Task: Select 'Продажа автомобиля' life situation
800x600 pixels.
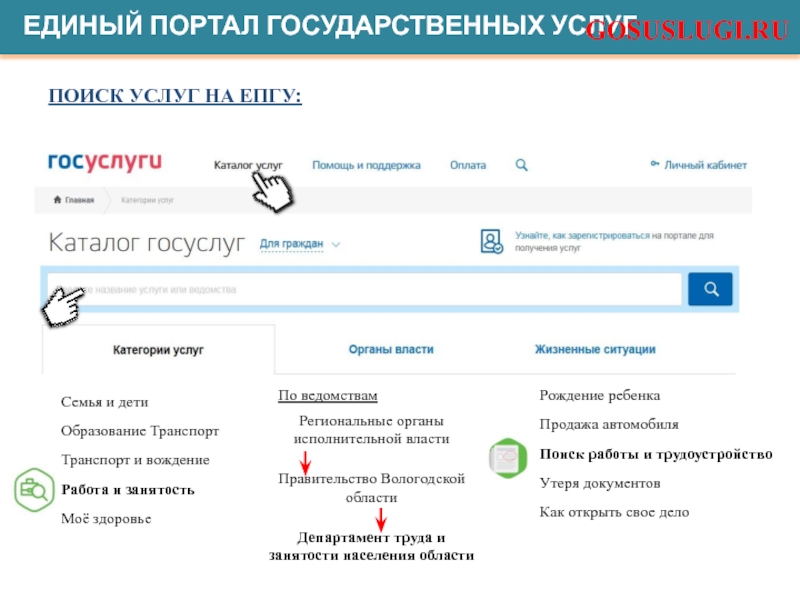Action: [x=609, y=424]
